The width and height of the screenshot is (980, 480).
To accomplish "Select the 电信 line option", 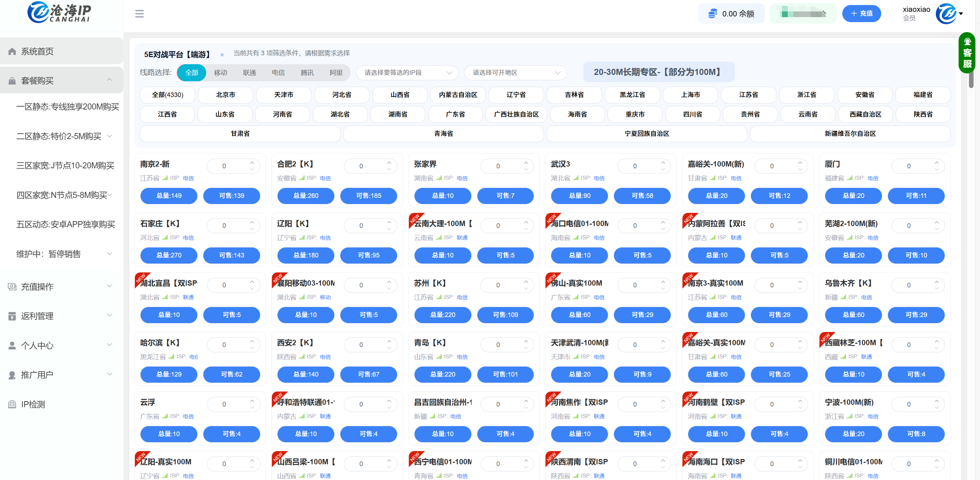I will (x=278, y=73).
